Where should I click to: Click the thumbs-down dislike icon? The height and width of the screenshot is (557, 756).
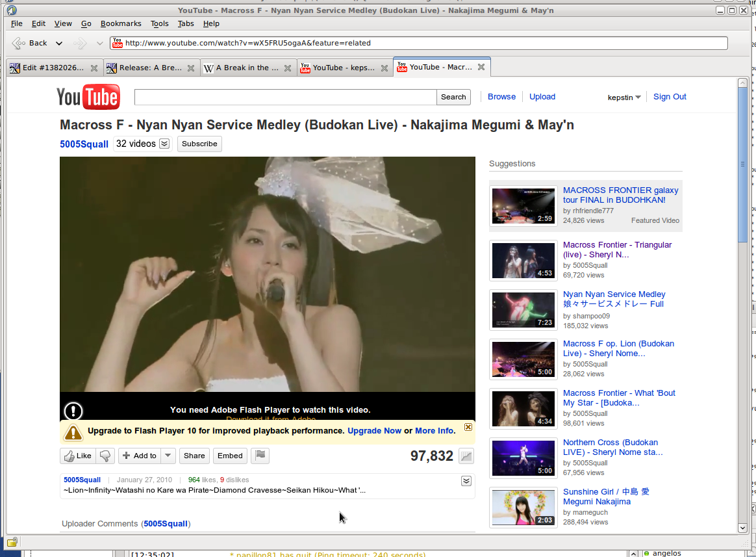pos(105,456)
